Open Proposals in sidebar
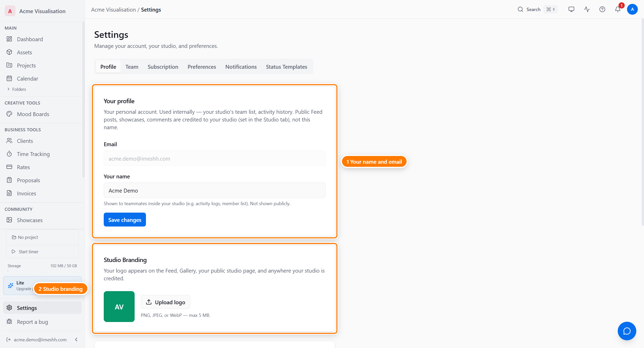This screenshot has height=348, width=644. [x=42, y=180]
